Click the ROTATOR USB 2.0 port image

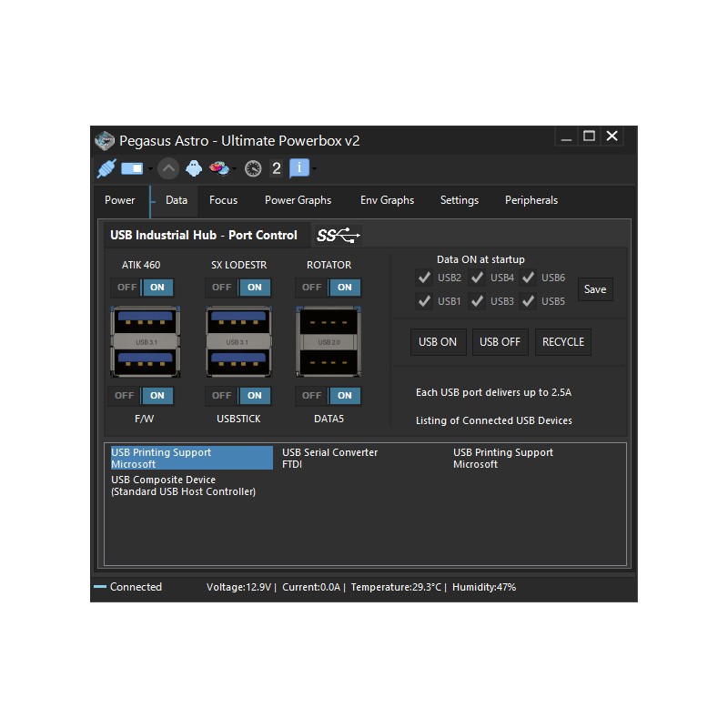[329, 341]
